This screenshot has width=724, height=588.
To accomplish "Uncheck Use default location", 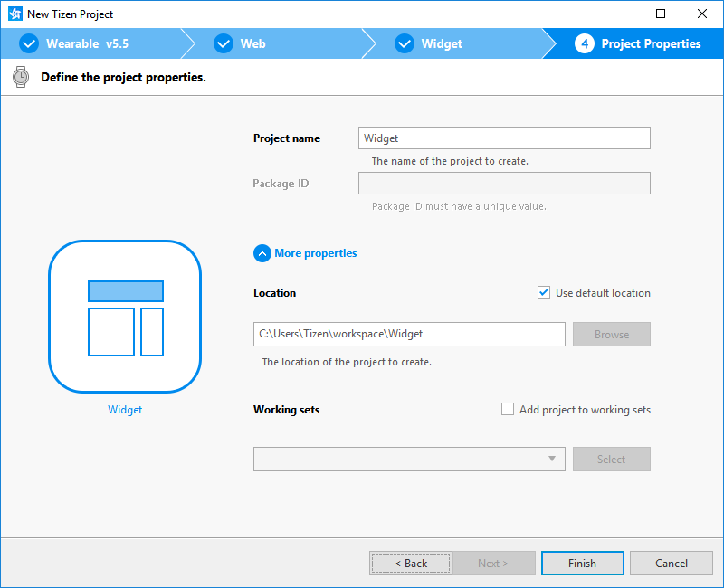I will [544, 292].
